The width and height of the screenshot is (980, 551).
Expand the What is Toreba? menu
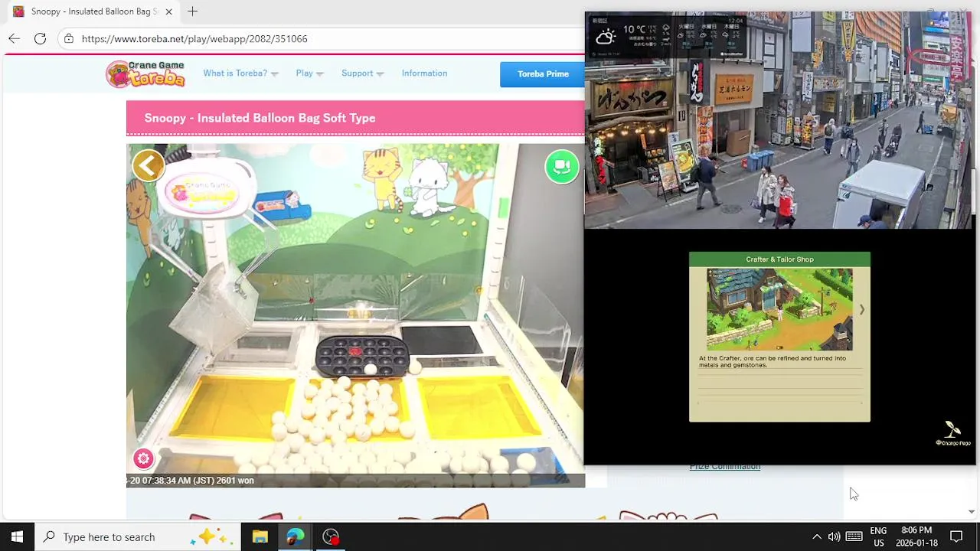[240, 73]
